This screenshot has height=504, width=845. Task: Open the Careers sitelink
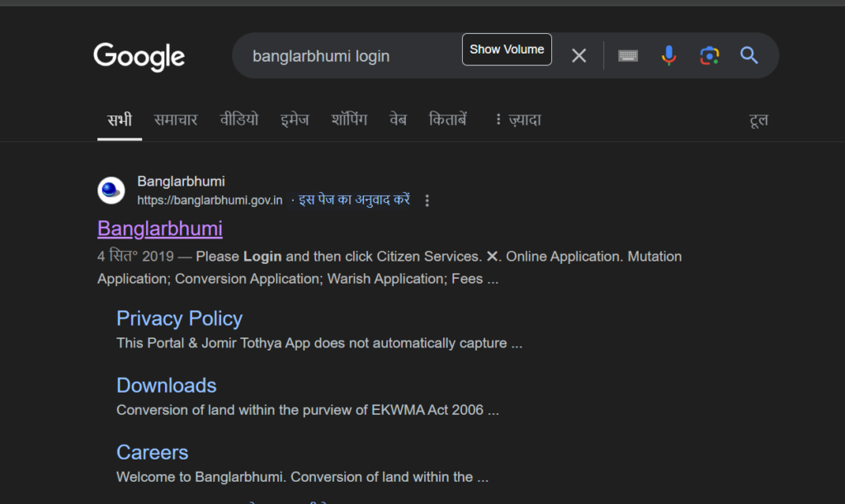(x=153, y=452)
